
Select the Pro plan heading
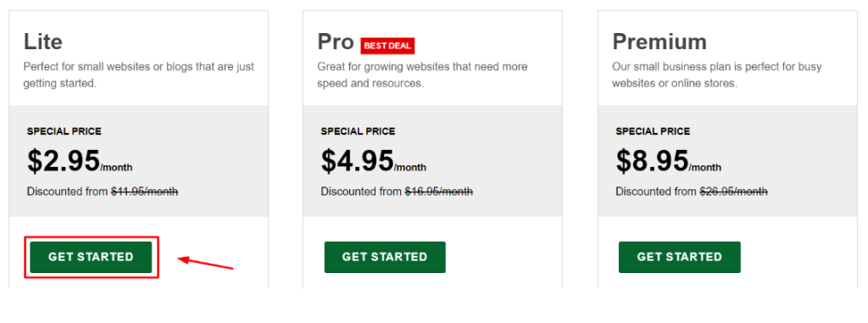pyautogui.click(x=336, y=42)
